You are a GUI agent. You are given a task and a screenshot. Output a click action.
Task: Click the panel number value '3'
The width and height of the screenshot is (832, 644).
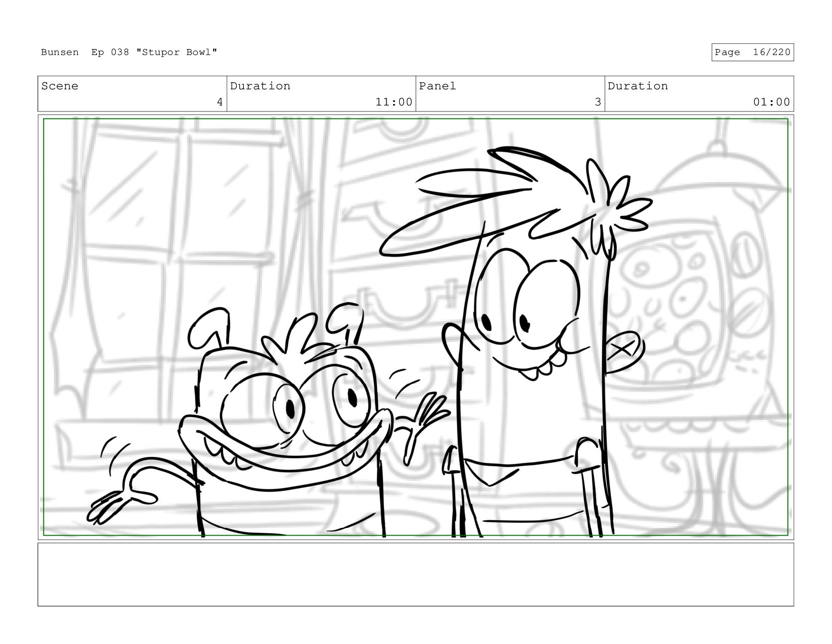point(598,102)
